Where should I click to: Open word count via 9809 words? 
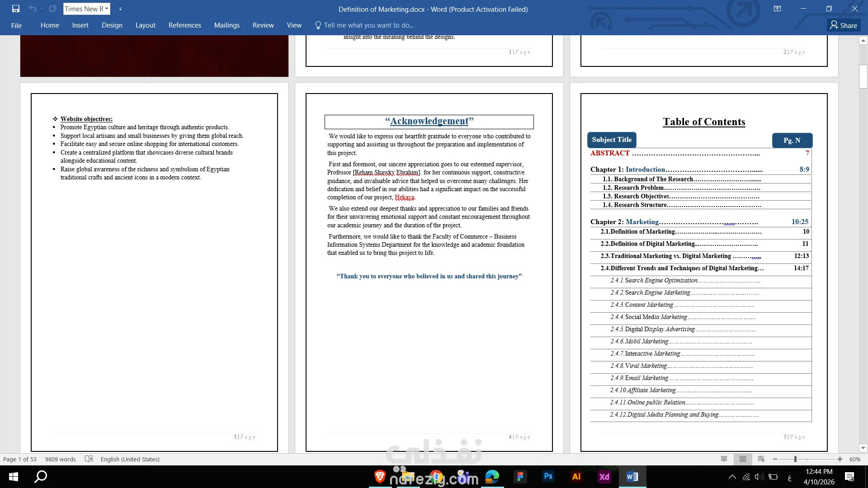61,459
